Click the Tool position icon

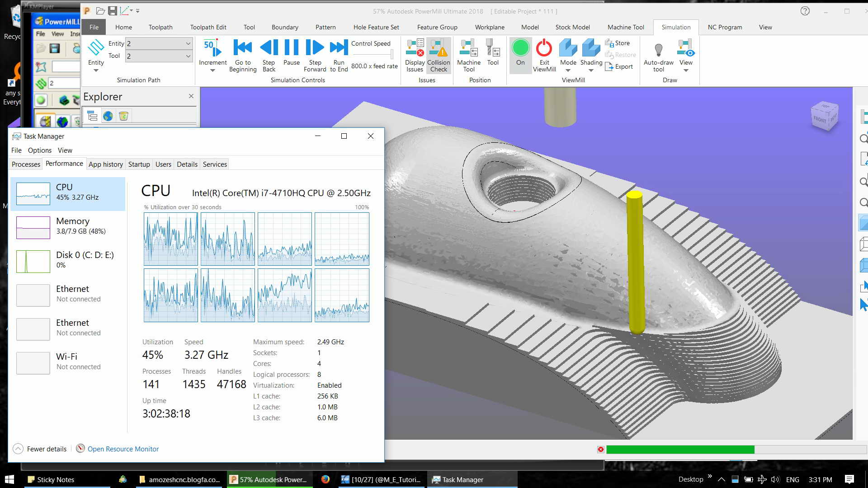[x=493, y=52]
